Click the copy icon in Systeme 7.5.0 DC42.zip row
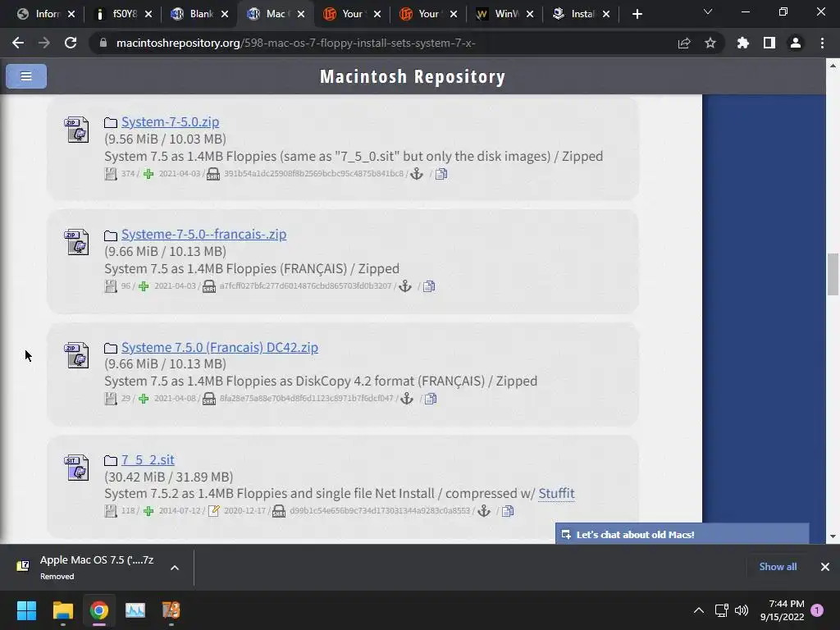This screenshot has width=840, height=630. point(431,399)
